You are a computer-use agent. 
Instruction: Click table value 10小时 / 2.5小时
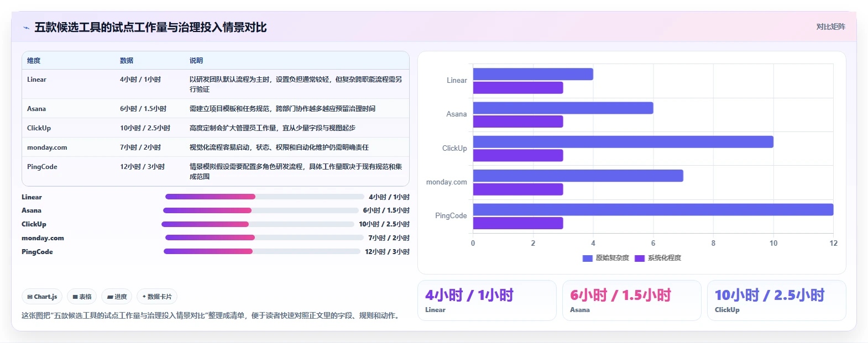pos(145,128)
